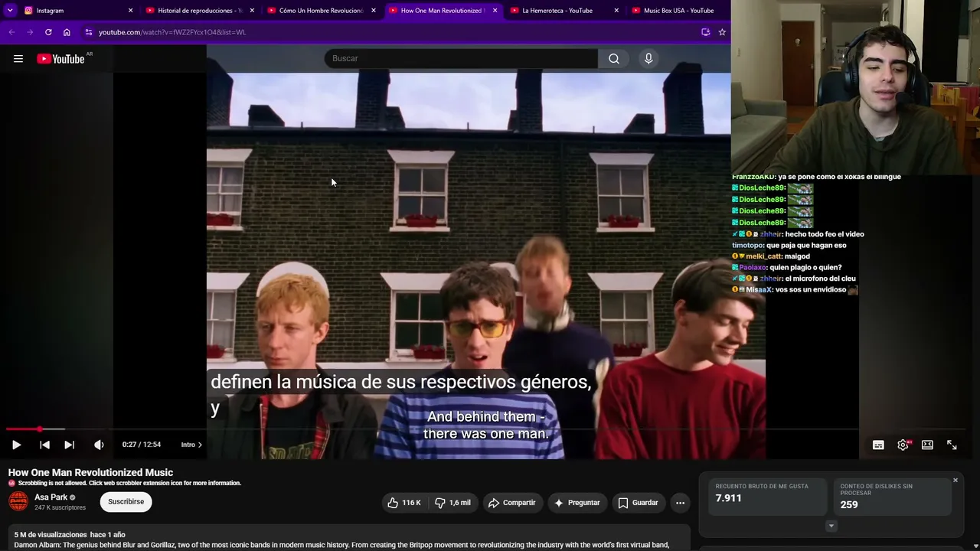Close the Cómo Un Hombre Revolucionó tab
Screen dimensions: 980x551
[374, 11]
